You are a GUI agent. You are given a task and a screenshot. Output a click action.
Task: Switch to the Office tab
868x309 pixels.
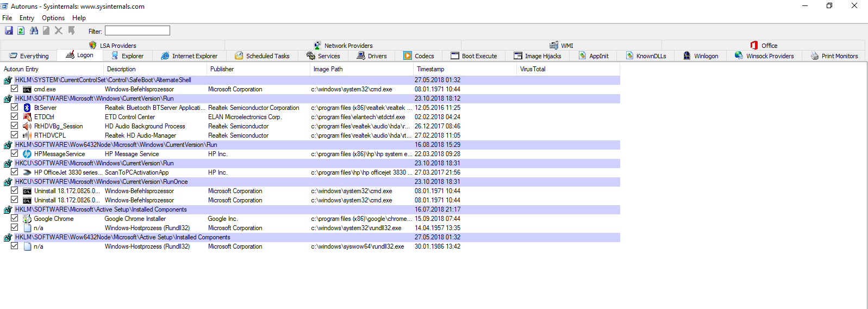click(764, 46)
